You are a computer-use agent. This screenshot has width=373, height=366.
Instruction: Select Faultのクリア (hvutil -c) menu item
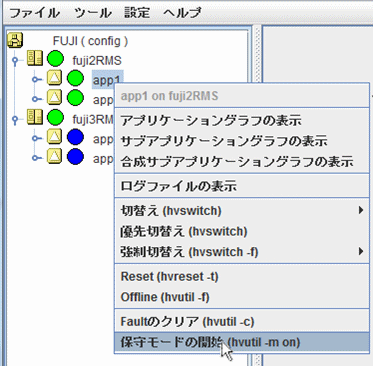(x=242, y=322)
